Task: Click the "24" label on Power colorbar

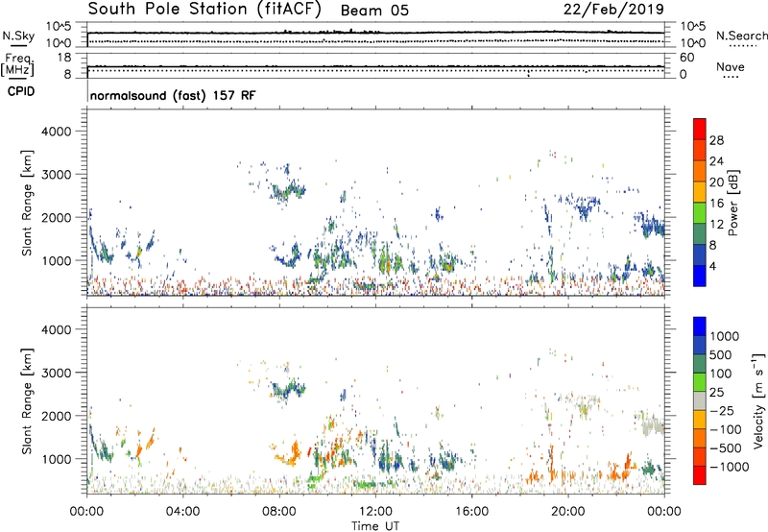Action: [716, 161]
